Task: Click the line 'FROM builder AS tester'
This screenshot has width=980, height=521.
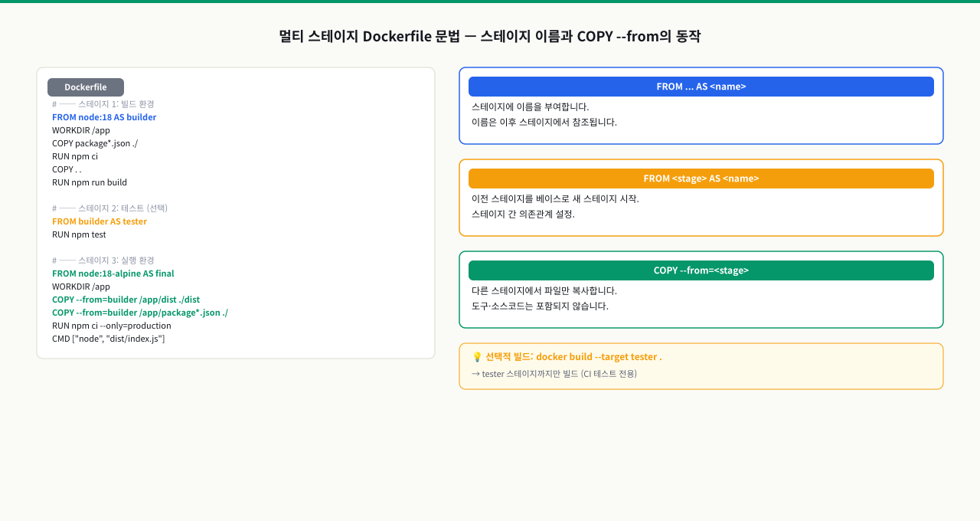Action: [x=100, y=221]
